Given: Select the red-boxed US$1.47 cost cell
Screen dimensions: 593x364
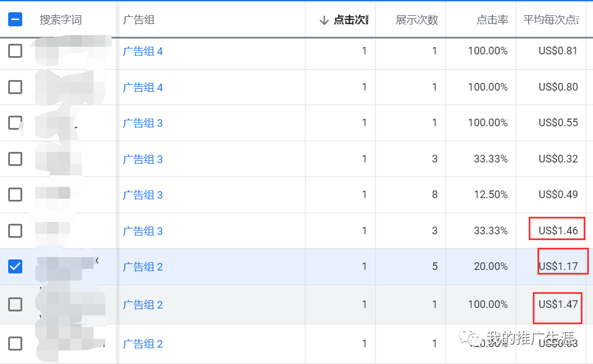Looking at the screenshot, I should click(x=557, y=304).
